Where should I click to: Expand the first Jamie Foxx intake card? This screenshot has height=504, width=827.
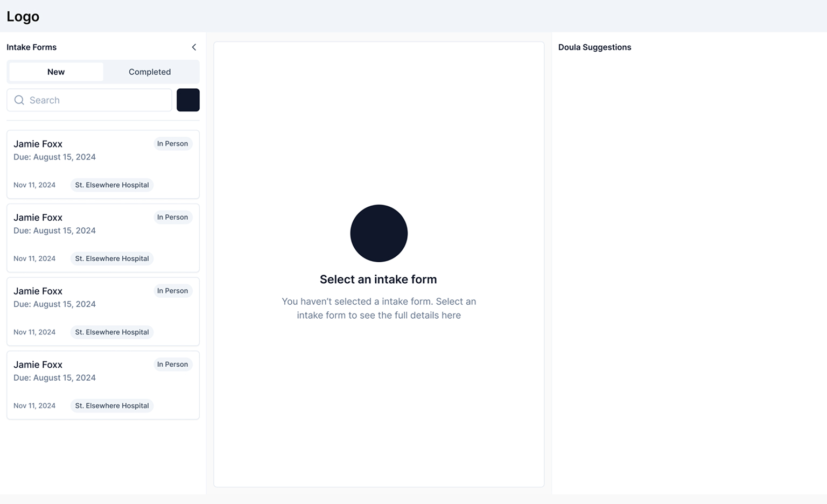103,164
